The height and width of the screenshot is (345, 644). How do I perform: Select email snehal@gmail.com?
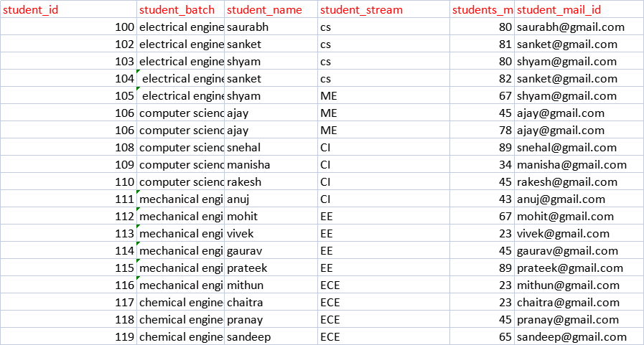pyautogui.click(x=579, y=147)
